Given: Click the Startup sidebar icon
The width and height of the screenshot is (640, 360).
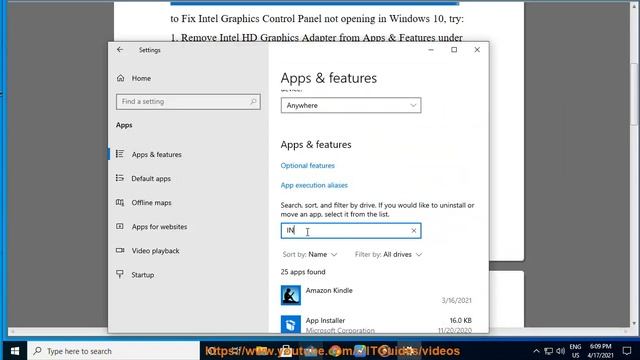Looking at the screenshot, I should point(120,274).
